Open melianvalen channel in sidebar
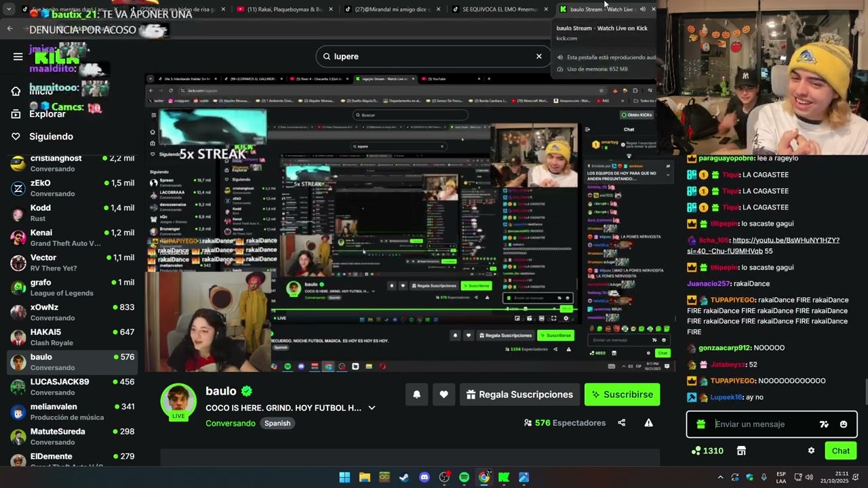This screenshot has width=868, height=488. point(73,411)
